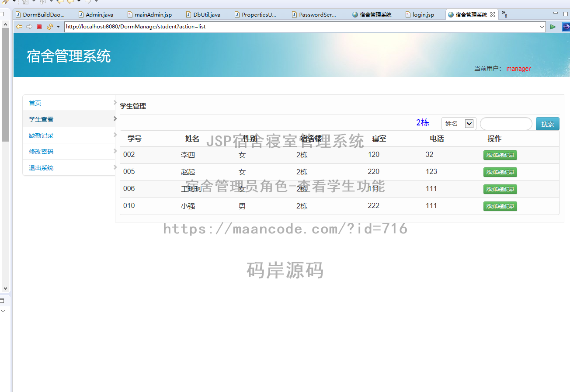Image resolution: width=570 pixels, height=392 pixels.
Task: Click the search text input box
Action: tap(506, 124)
